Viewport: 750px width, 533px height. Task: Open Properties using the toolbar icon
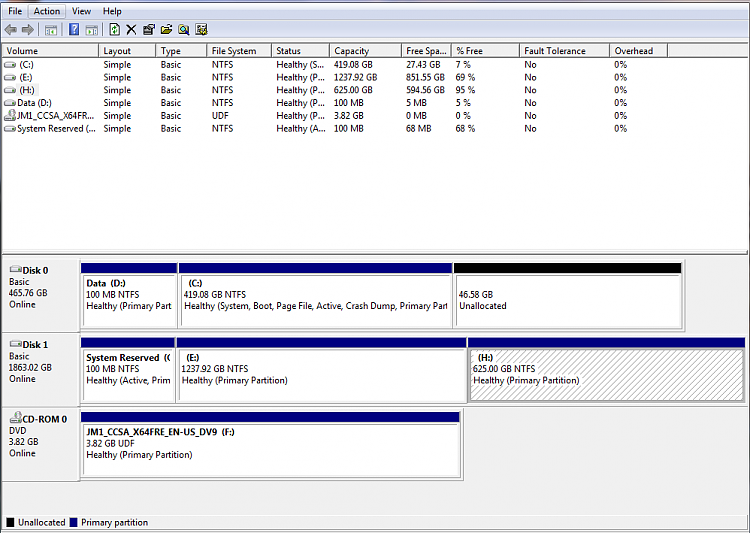[x=149, y=30]
